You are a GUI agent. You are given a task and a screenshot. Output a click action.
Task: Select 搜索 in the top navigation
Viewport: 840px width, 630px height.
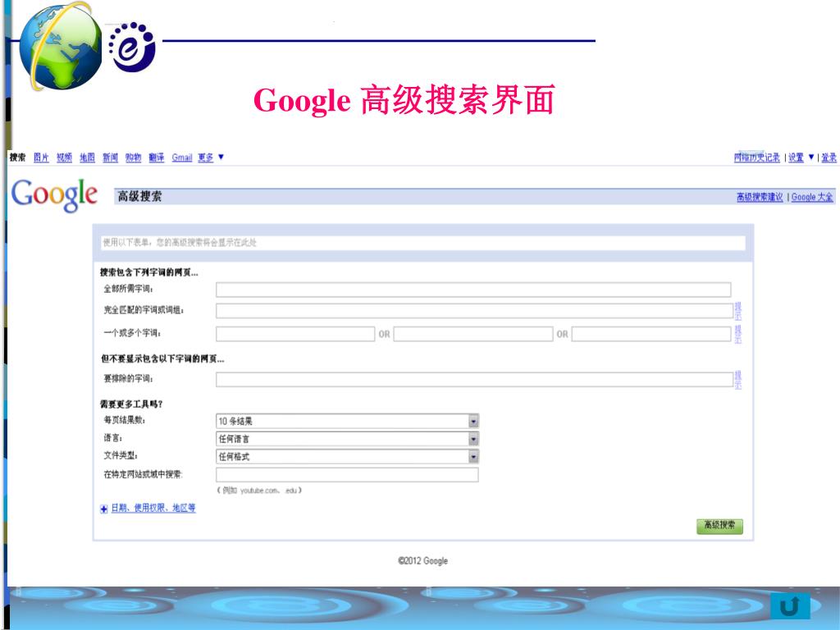[x=18, y=157]
